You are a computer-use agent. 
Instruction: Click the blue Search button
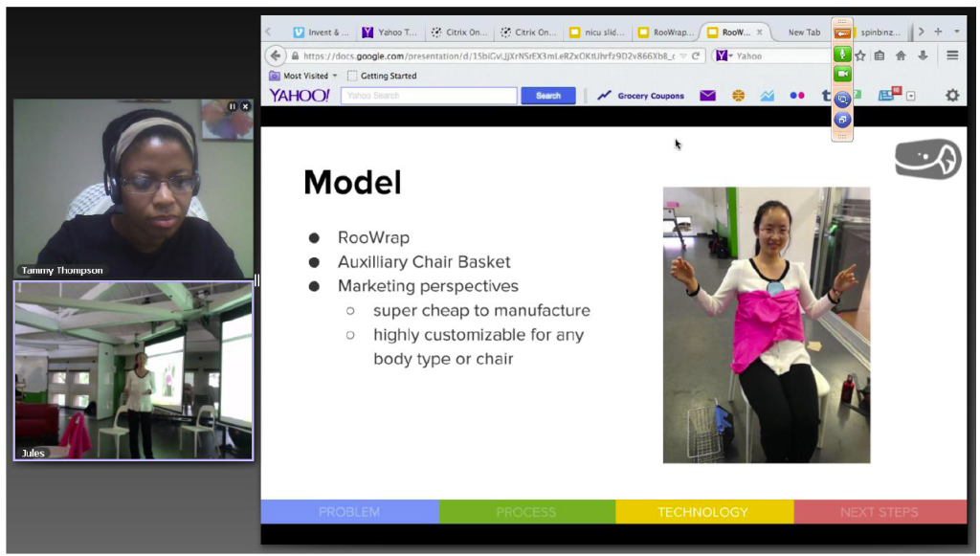548,96
